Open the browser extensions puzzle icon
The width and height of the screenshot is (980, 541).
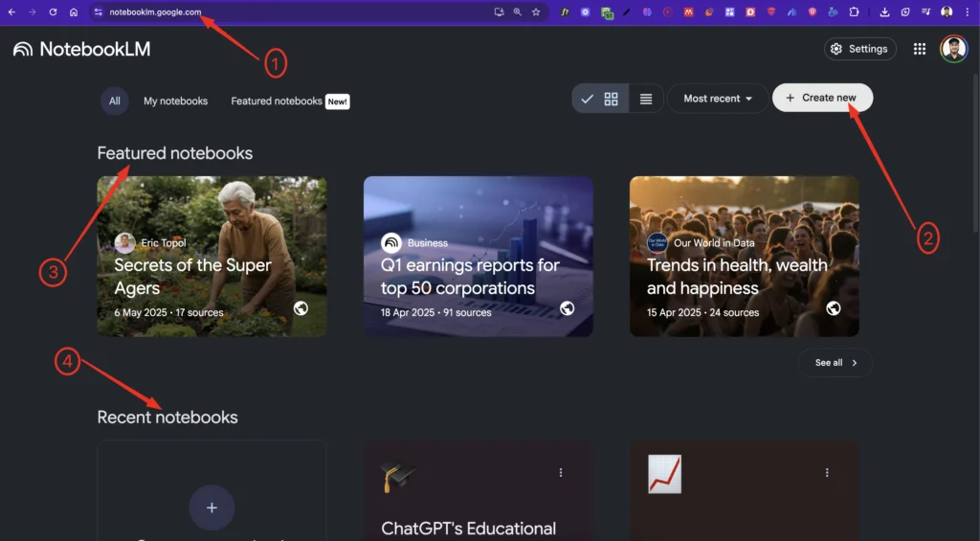pyautogui.click(x=854, y=11)
